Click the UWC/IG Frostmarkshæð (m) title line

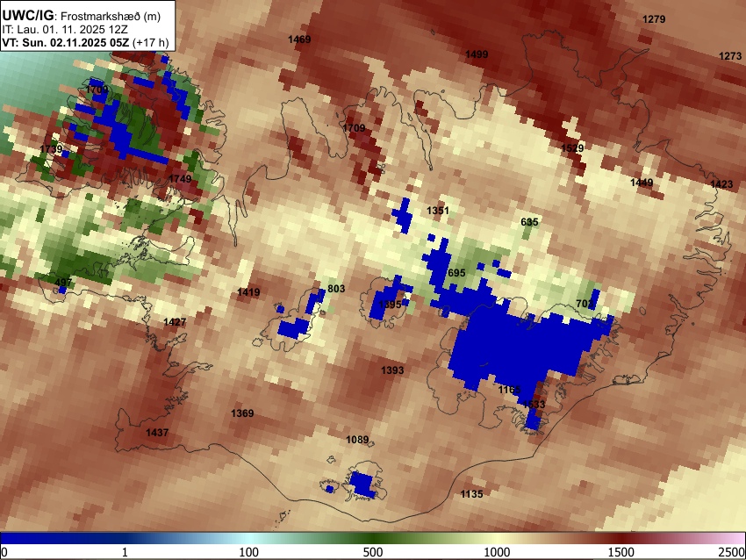82,16
